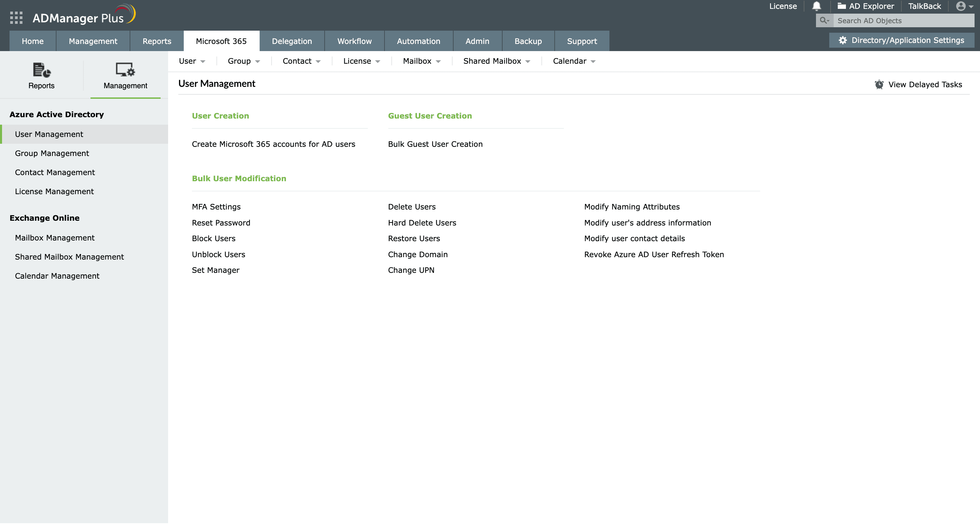The height and width of the screenshot is (530, 980).
Task: Expand the Calendar dropdown menu
Action: 573,61
